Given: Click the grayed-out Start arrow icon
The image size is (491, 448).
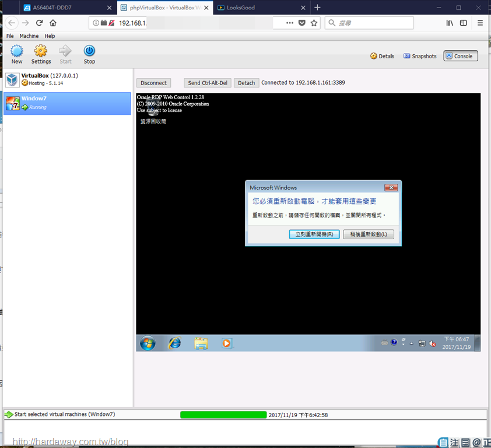Looking at the screenshot, I should 65,51.
